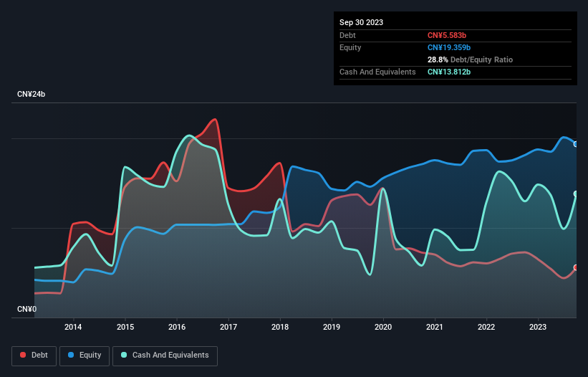Click the 28.8% Debt/Equity Ratio text

pyautogui.click(x=470, y=59)
